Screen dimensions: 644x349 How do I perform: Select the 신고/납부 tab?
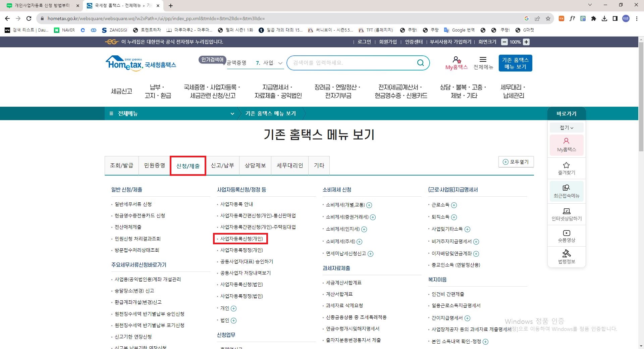(x=222, y=165)
